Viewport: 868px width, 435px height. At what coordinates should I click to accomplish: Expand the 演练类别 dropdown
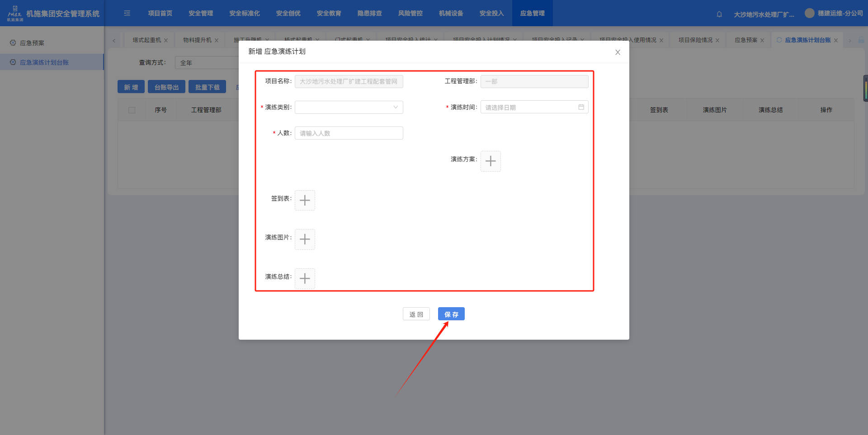coord(349,108)
